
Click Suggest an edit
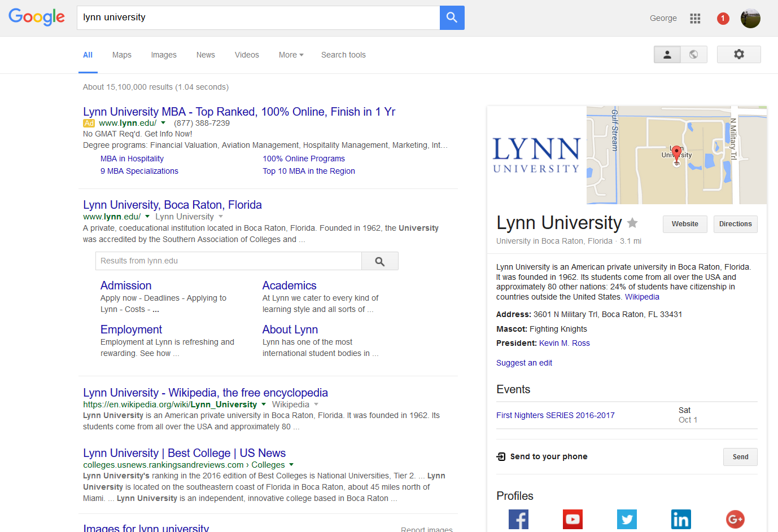pyautogui.click(x=524, y=363)
